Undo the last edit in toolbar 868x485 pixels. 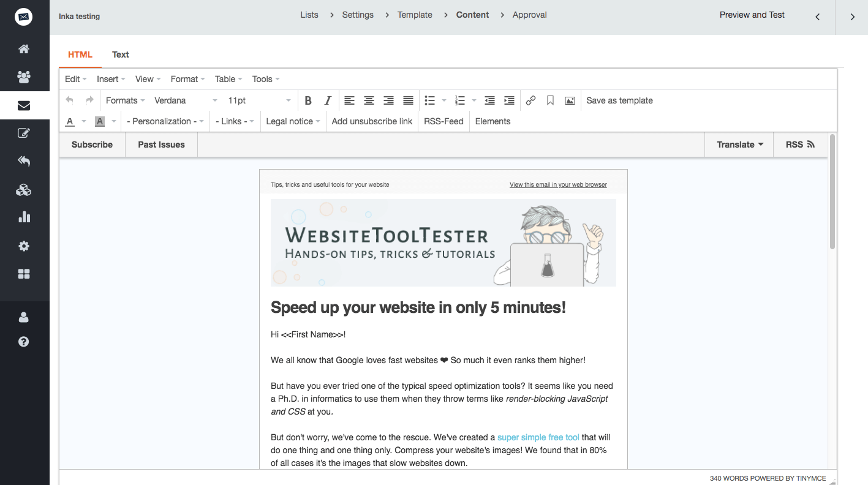pyautogui.click(x=70, y=100)
